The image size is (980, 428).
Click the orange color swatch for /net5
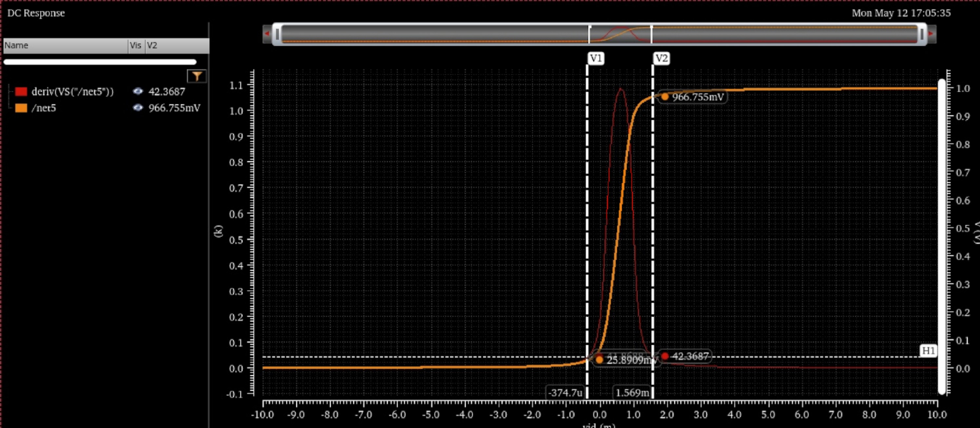pyautogui.click(x=21, y=108)
